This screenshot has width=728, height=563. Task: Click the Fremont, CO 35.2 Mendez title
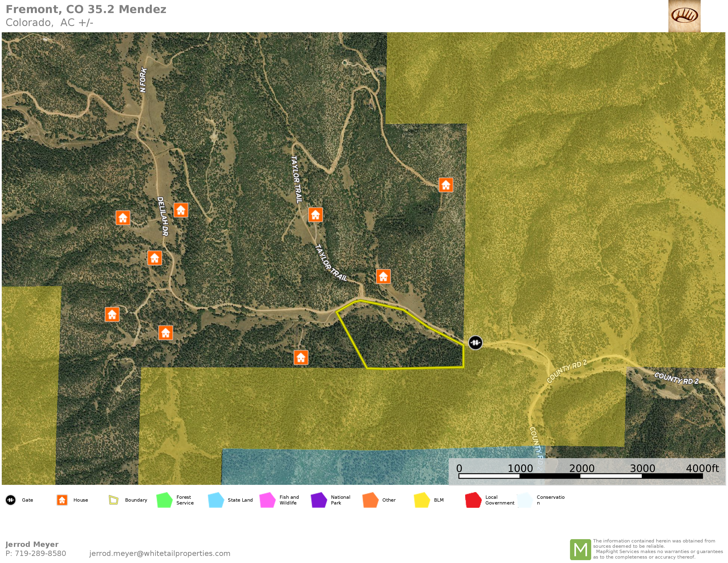(x=86, y=9)
